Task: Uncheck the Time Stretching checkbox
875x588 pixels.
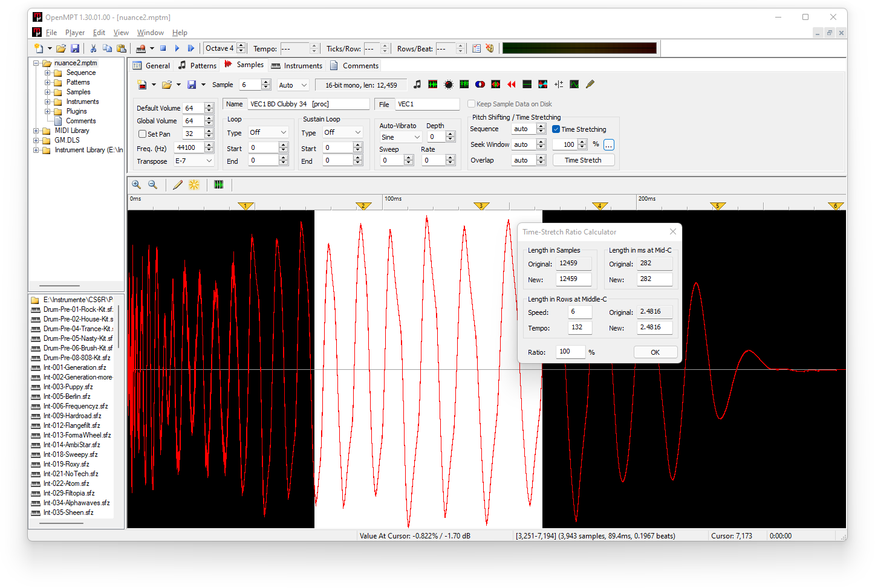Action: click(556, 129)
